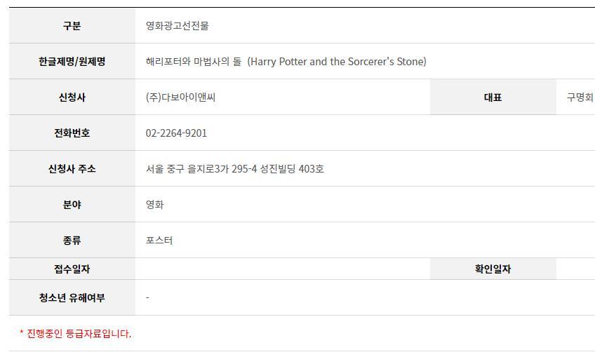Click the 신청사 label cell
595x364 pixels.
pos(72,97)
